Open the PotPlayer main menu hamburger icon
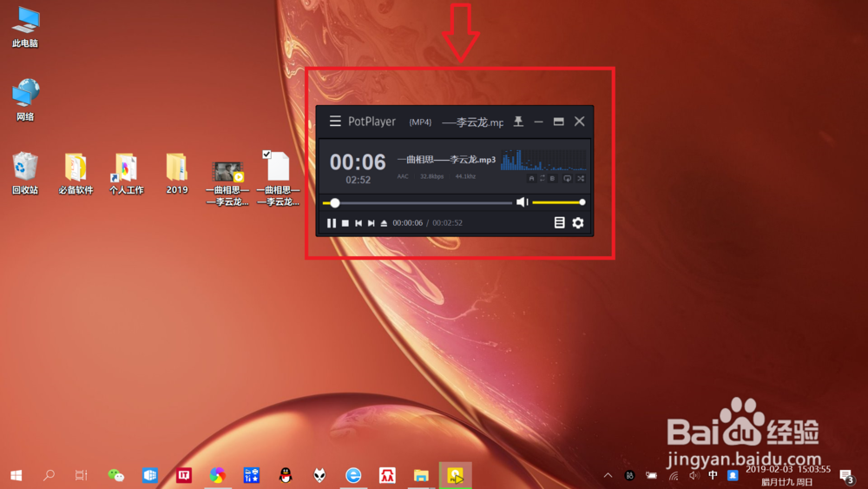The height and width of the screenshot is (489, 868). coord(335,122)
